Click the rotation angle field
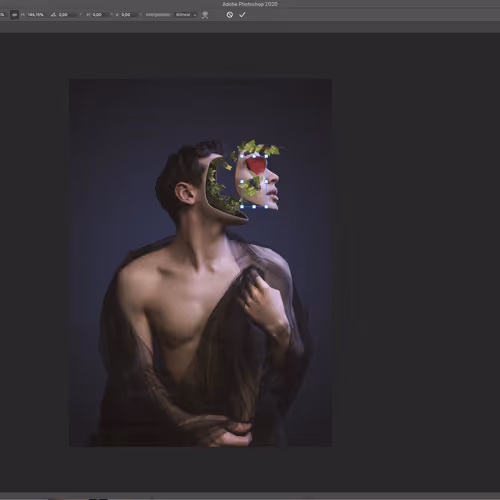 tap(68, 15)
